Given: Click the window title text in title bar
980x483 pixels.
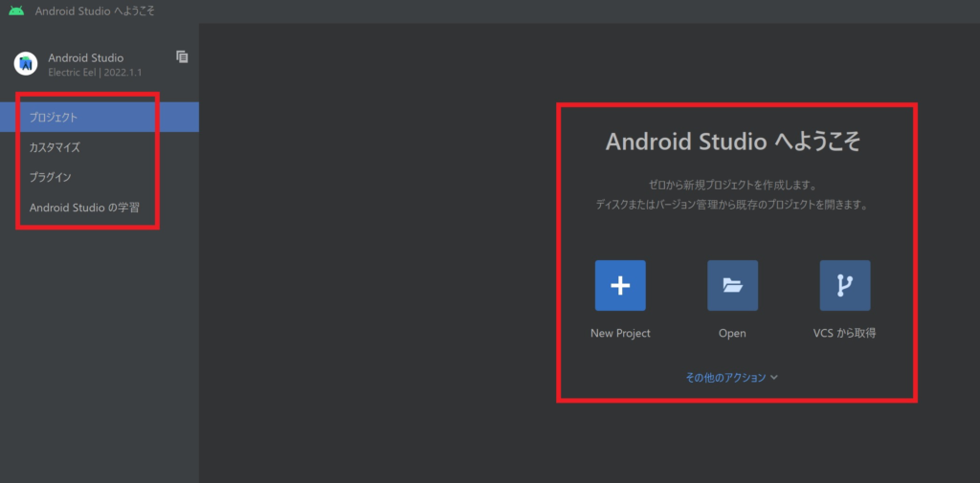Looking at the screenshot, I should pos(95,11).
